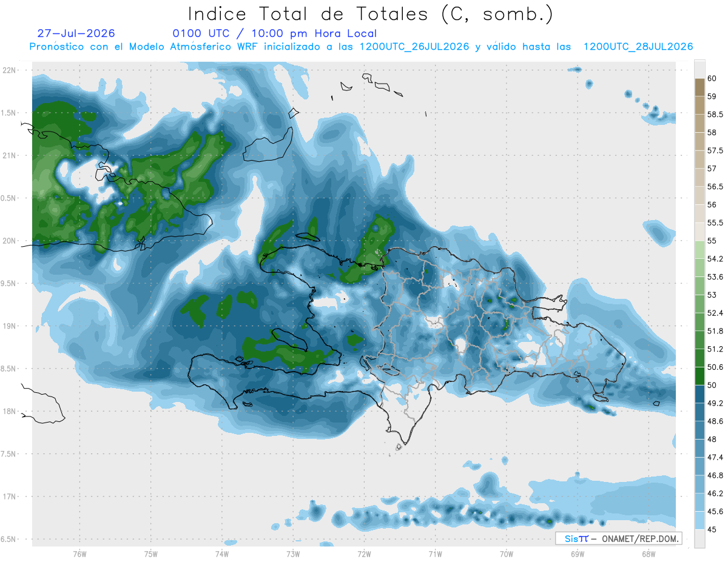Screen dimensions: 728x562
Task: Click the colorbar value "46.2"
Action: click(715, 493)
